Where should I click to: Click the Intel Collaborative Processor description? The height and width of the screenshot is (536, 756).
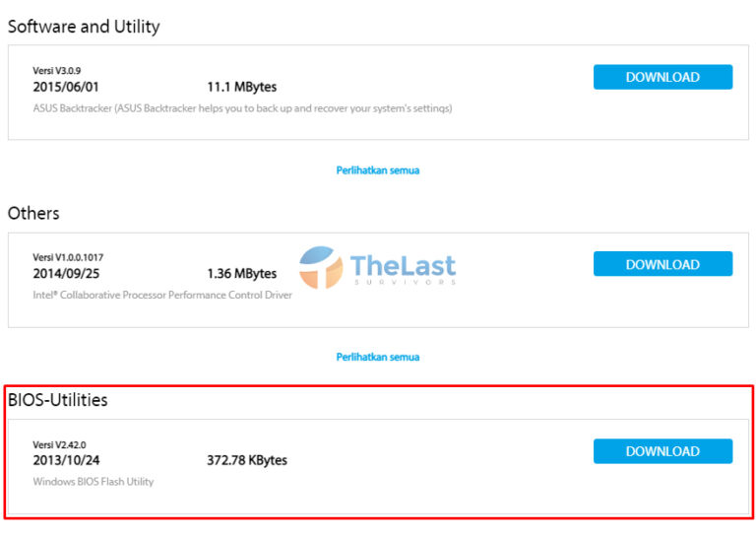click(x=162, y=295)
